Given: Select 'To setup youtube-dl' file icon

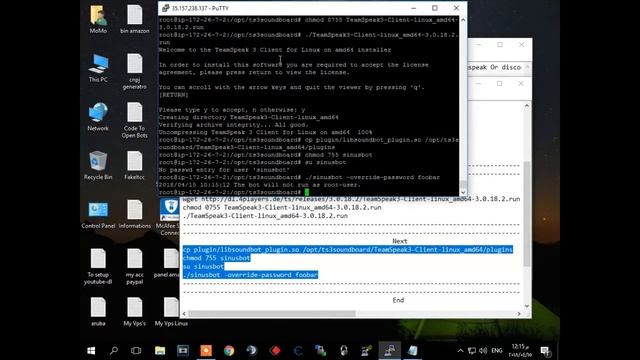Looking at the screenshot, I should point(98,267).
